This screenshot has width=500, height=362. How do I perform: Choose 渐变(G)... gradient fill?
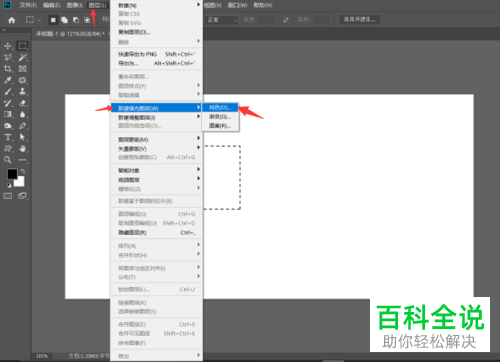220,117
